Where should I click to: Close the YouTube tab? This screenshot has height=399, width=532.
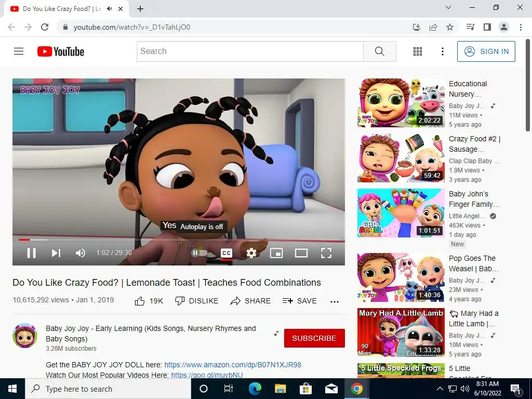pyautogui.click(x=121, y=9)
